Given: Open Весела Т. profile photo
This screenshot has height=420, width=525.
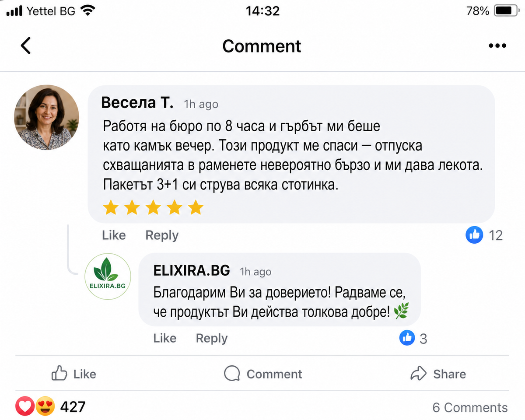Looking at the screenshot, I should pos(47,117).
